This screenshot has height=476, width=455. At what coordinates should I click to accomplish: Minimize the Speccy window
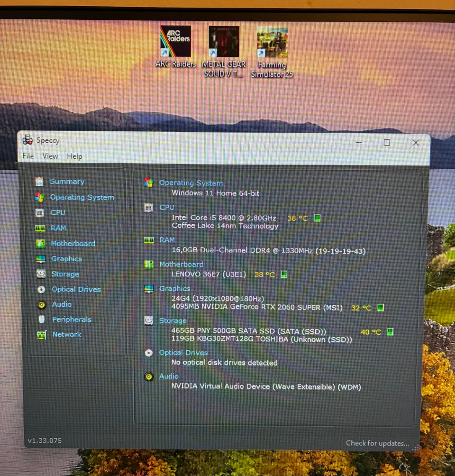coord(359,142)
